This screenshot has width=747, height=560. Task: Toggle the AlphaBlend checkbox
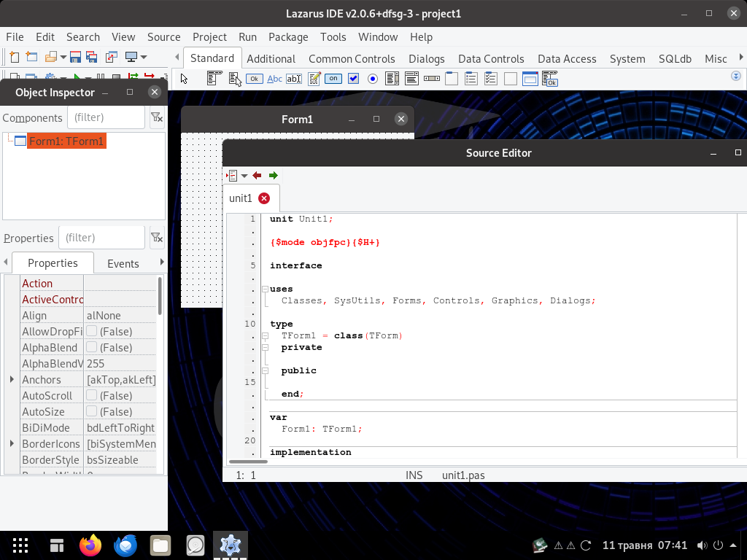pos(92,347)
